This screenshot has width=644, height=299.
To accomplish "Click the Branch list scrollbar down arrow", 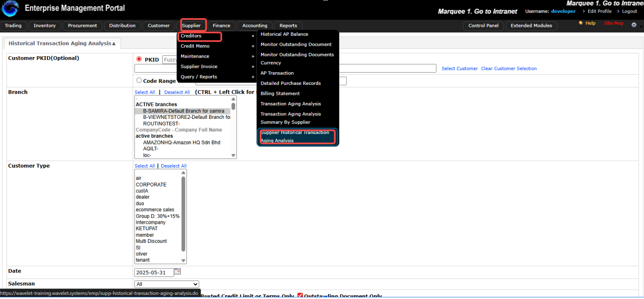I will pos(233,155).
